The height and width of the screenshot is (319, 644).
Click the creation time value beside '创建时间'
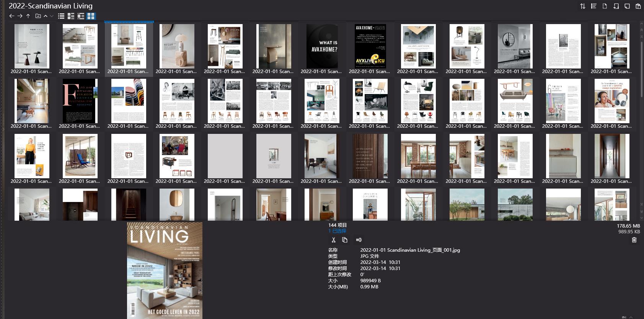(x=380, y=262)
